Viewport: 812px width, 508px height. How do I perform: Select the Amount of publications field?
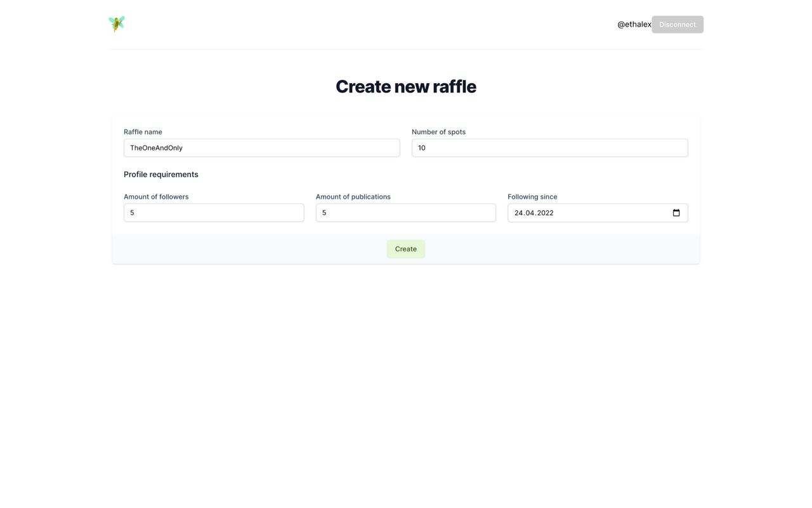tap(406, 213)
